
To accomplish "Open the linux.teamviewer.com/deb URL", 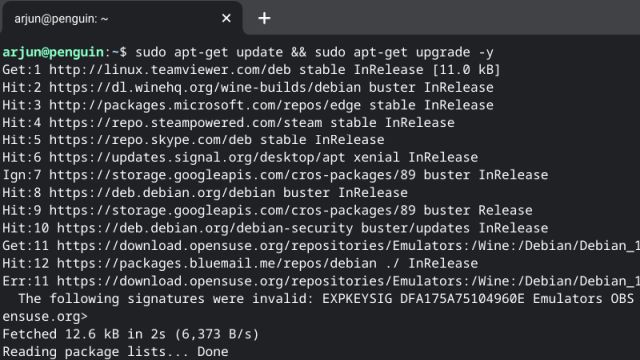I will click(x=170, y=70).
